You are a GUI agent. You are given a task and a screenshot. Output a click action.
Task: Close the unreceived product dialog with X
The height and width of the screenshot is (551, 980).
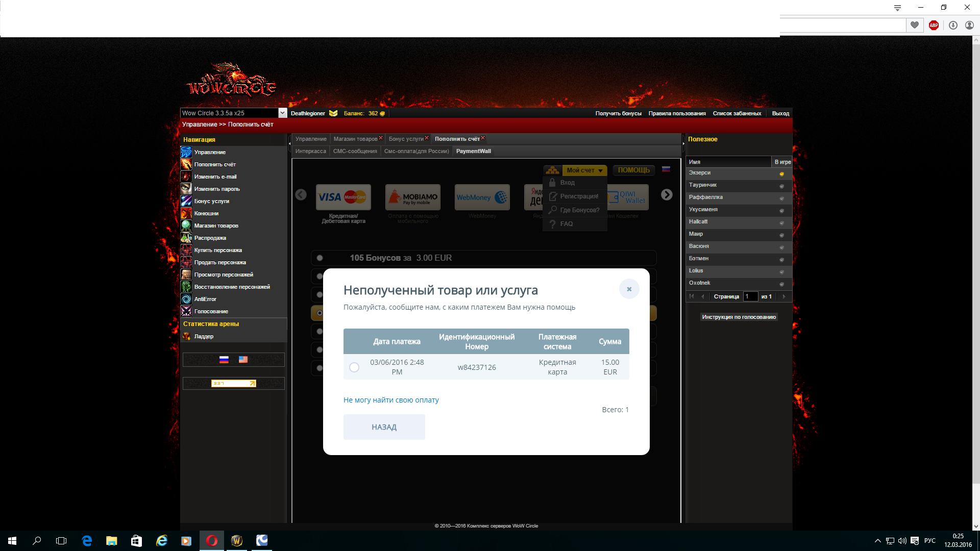click(629, 289)
